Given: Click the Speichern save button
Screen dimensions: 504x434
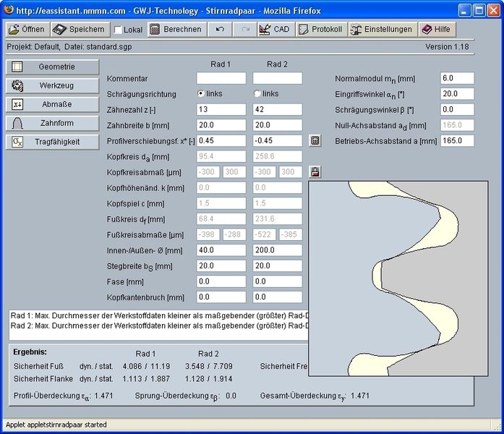Looking at the screenshot, I should pyautogui.click(x=80, y=30).
